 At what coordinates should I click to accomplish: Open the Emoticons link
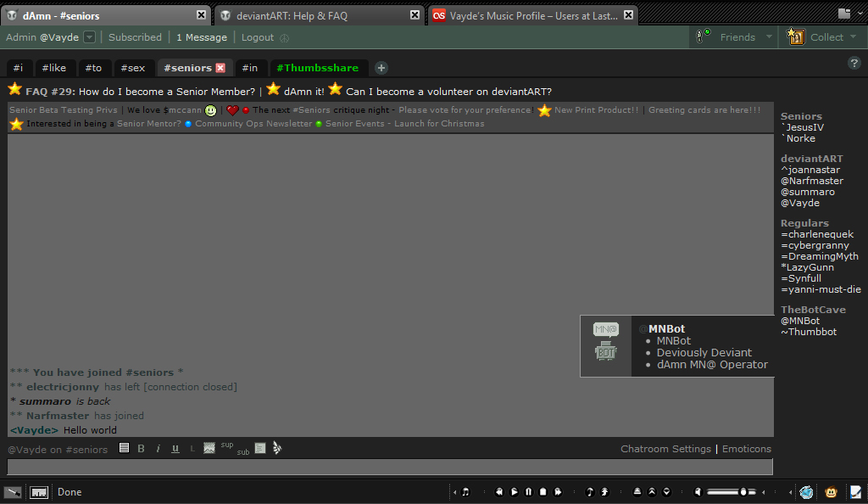pos(746,449)
